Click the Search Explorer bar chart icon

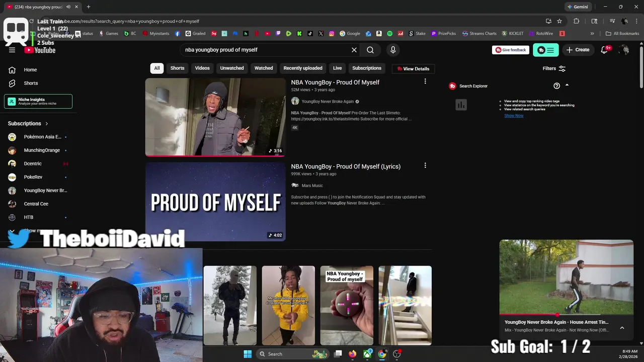(x=461, y=105)
